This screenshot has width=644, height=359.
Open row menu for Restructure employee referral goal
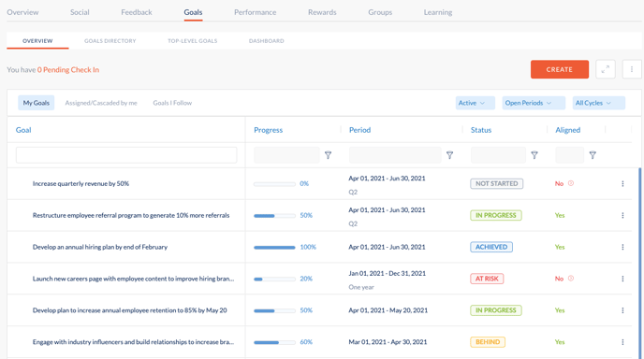coord(622,215)
